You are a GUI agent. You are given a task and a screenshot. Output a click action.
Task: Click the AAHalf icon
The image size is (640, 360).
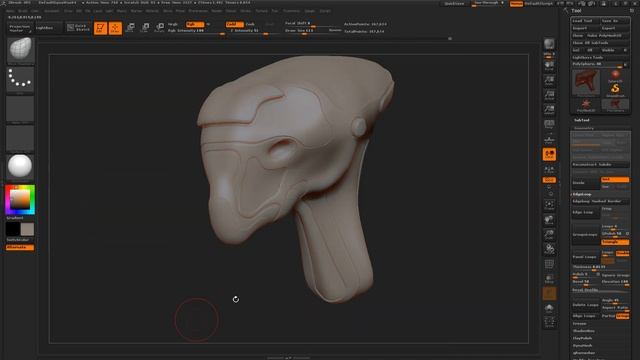click(549, 110)
